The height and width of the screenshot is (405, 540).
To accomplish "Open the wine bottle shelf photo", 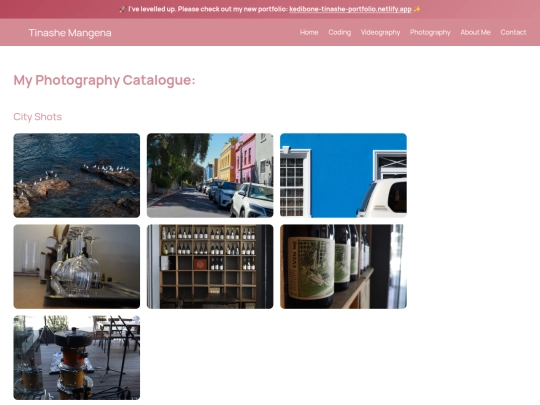I will 210,267.
